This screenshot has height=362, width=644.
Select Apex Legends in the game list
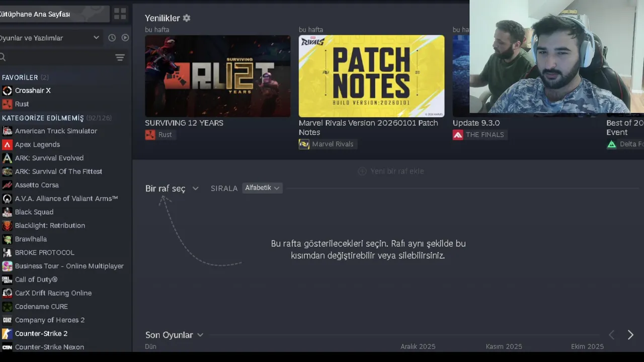pyautogui.click(x=37, y=144)
